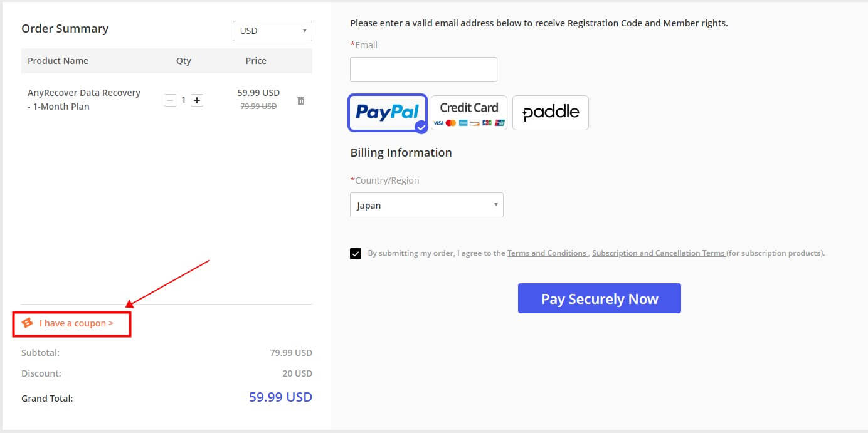The image size is (868, 433).
Task: Open the Terms and Conditions link
Action: click(546, 253)
